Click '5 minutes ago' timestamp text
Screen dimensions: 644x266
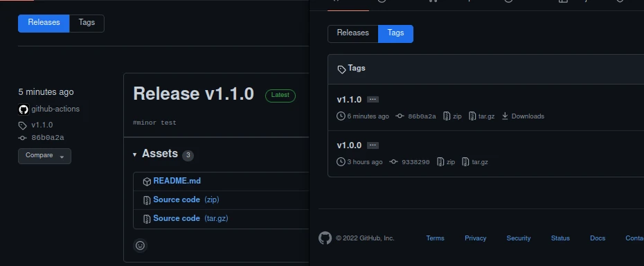point(46,92)
